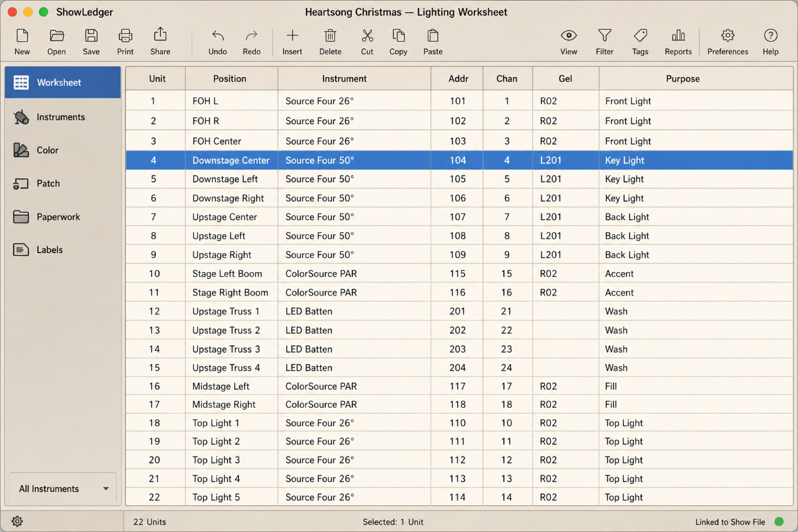The width and height of the screenshot is (798, 532).
Task: Save the lighting worksheet
Action: tap(91, 42)
